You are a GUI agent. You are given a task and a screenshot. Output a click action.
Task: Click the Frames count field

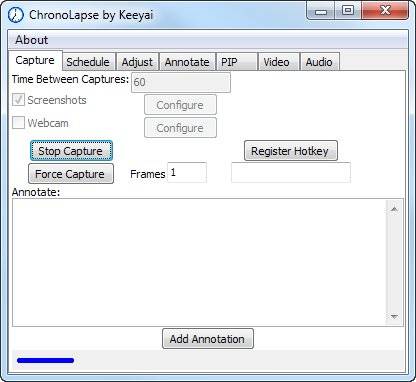[x=187, y=172]
